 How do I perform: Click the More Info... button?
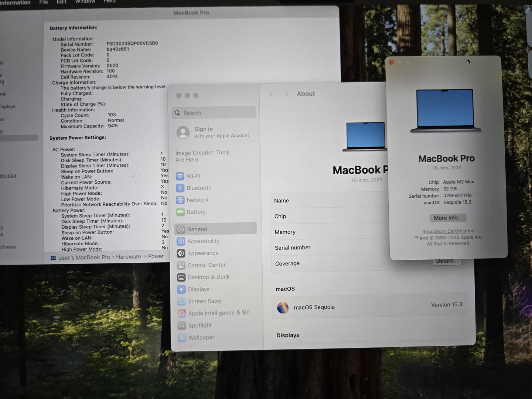pyautogui.click(x=448, y=218)
